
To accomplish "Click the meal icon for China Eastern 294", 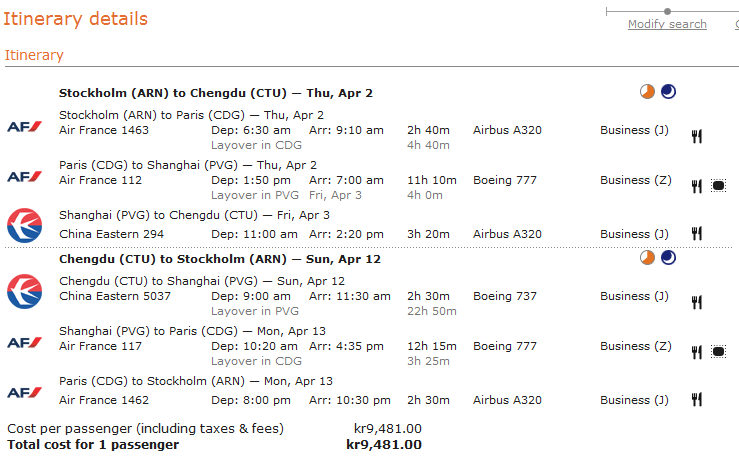I will point(697,233).
